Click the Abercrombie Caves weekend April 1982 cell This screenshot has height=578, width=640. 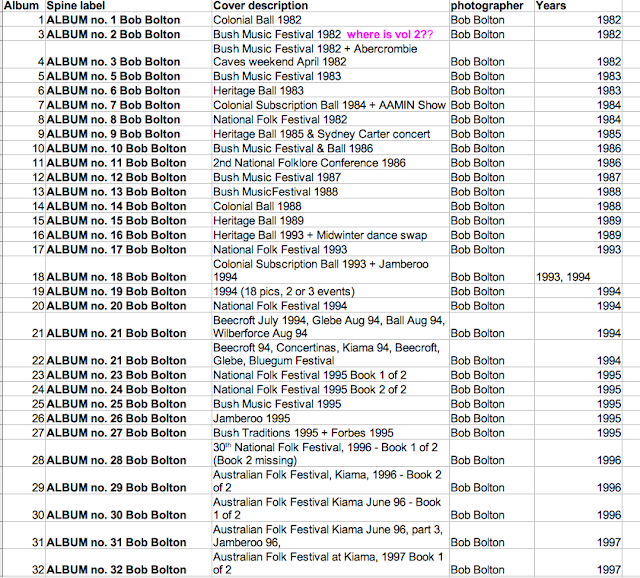click(x=330, y=55)
